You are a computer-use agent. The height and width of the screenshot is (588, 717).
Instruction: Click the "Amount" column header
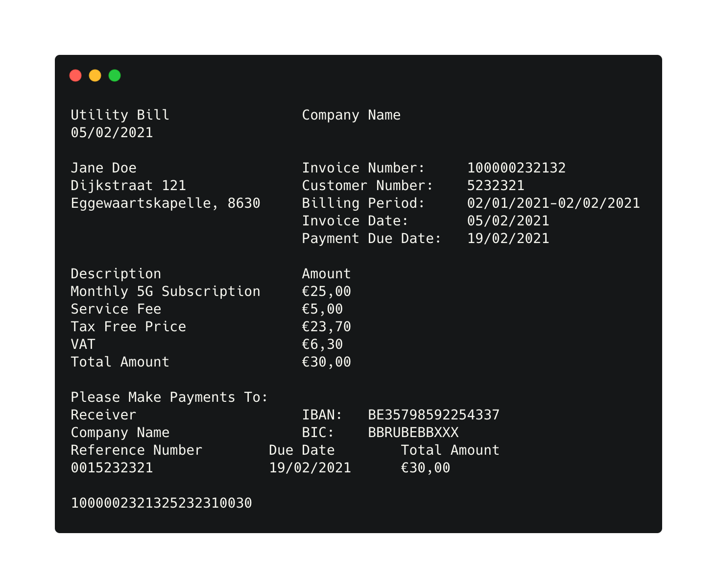(x=326, y=273)
